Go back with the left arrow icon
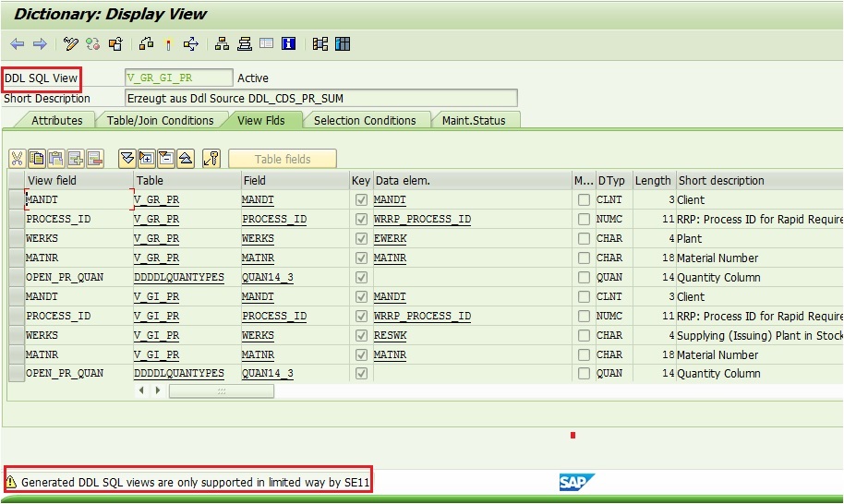The width and height of the screenshot is (844, 504). 18,44
